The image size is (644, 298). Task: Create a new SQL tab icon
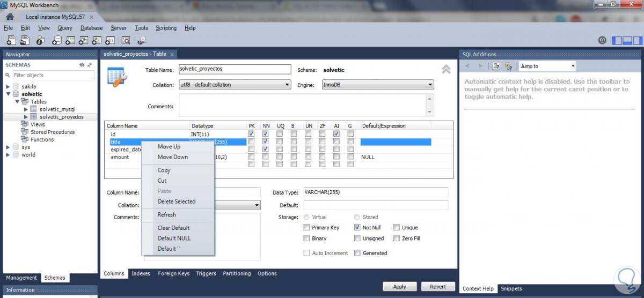pyautogui.click(x=12, y=40)
